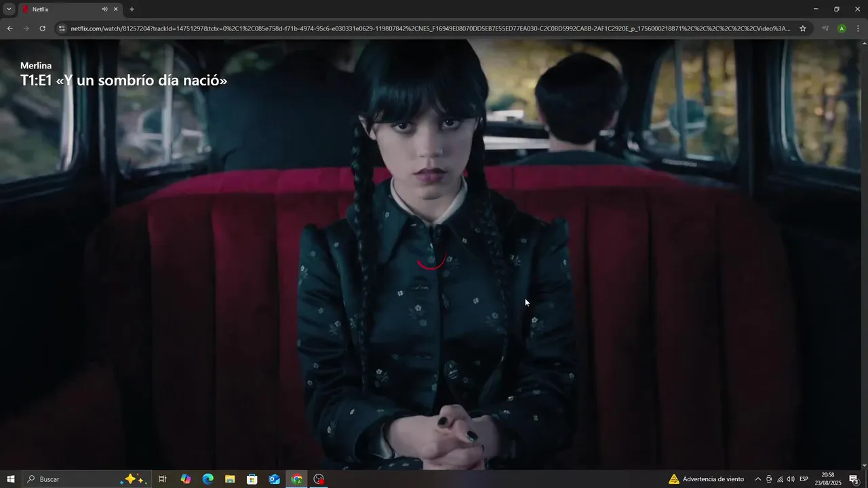
Task: Open Outlook from the taskbar
Action: click(x=275, y=479)
